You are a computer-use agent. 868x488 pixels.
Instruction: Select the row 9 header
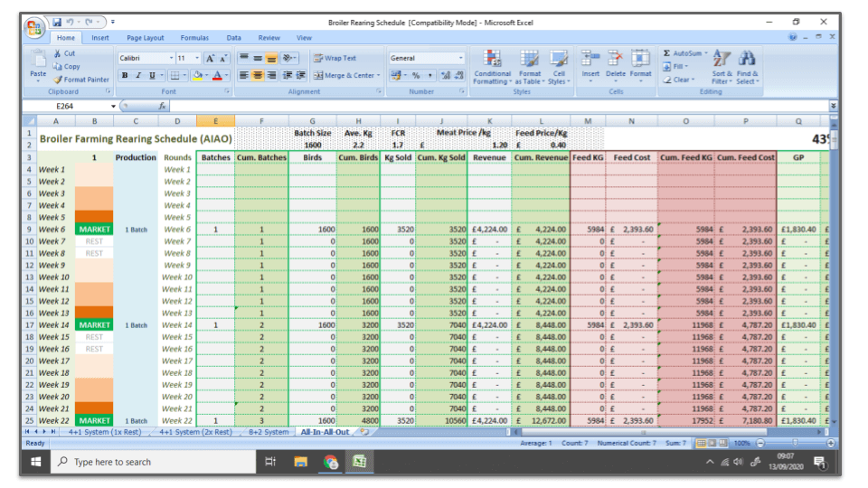pyautogui.click(x=29, y=229)
